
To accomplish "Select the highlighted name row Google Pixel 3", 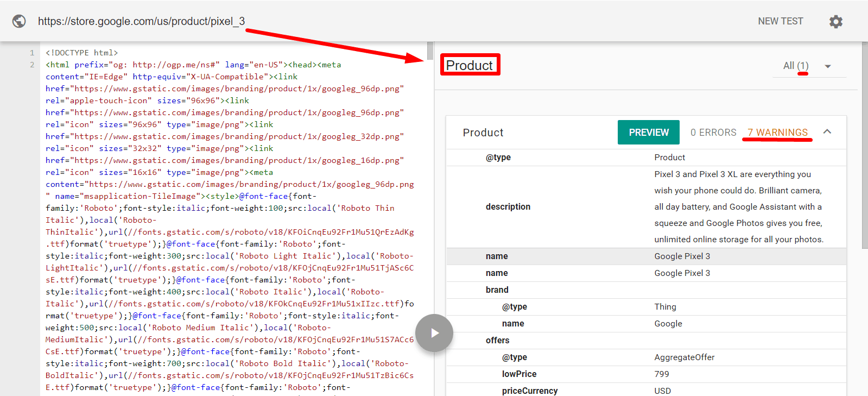I will tap(646, 256).
